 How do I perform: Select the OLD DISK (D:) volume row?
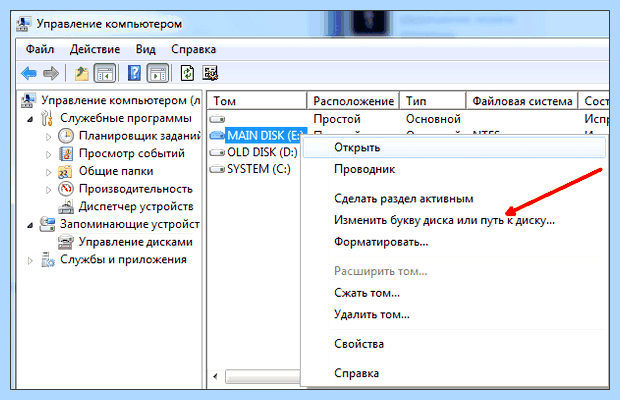click(x=253, y=152)
